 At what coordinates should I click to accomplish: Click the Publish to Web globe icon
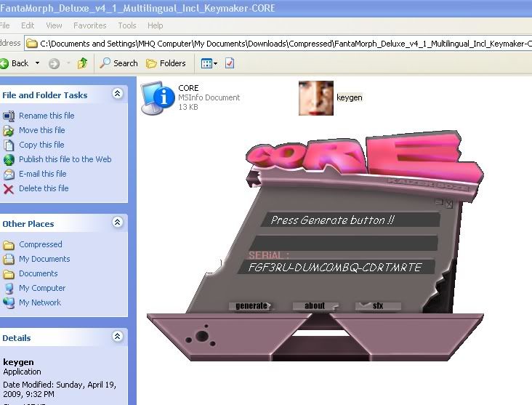click(x=9, y=159)
